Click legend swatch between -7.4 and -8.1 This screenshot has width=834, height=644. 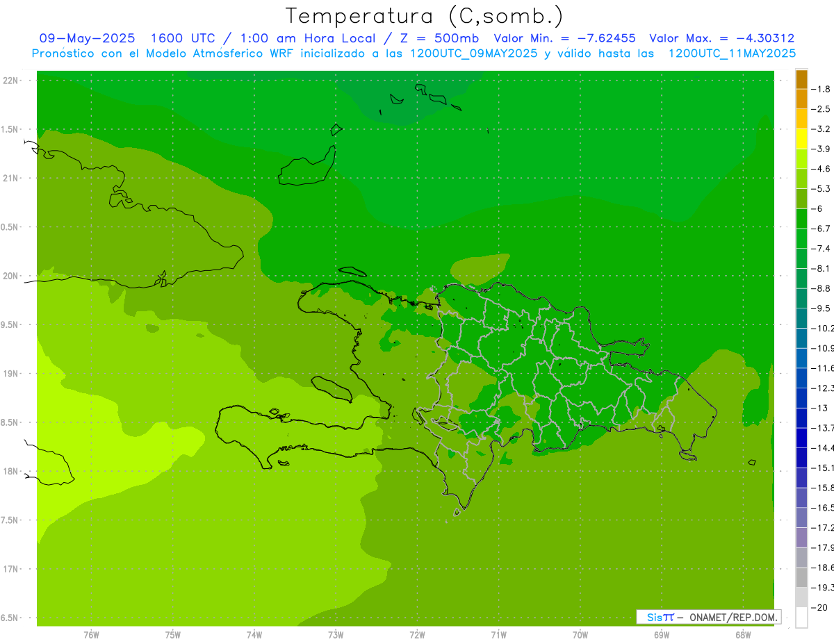(x=801, y=258)
